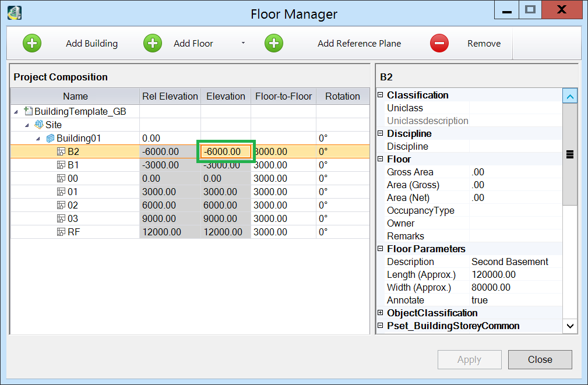Click the Apply button
588x385 pixels.
469,359
